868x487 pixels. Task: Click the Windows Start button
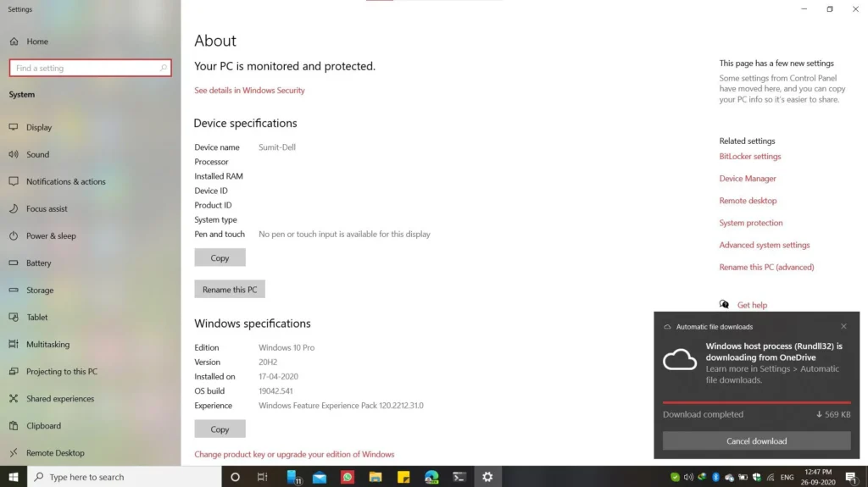coord(14,477)
